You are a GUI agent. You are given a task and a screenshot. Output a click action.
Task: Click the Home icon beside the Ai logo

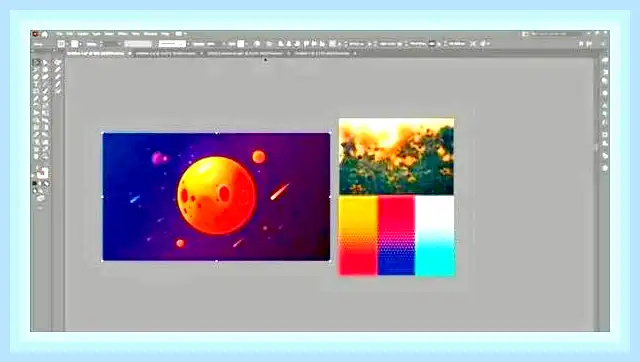(x=44, y=34)
